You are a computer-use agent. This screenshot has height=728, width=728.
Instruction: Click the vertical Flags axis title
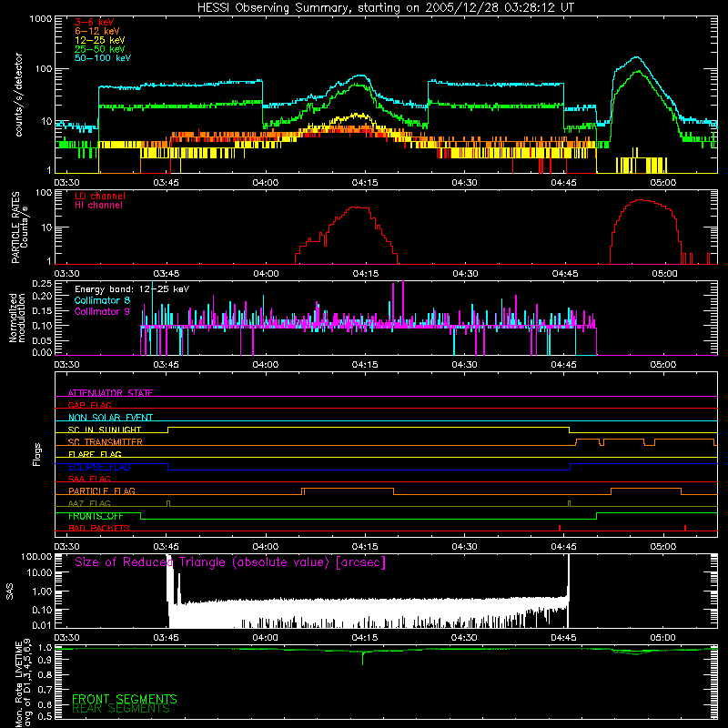pos(37,454)
